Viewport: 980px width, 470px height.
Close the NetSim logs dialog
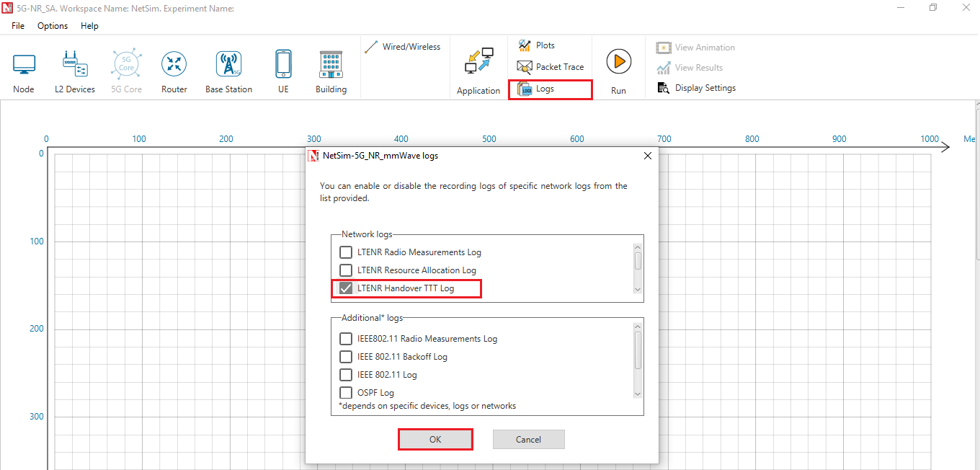coord(647,156)
